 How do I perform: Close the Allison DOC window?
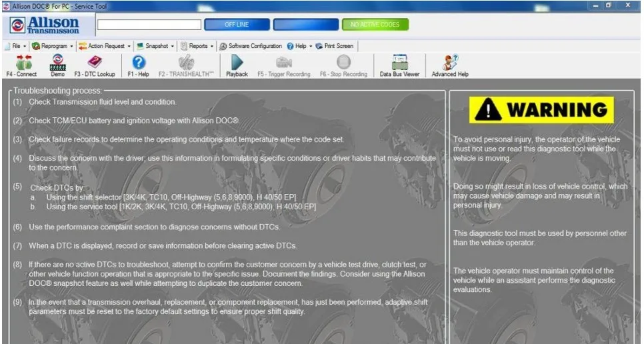[x=628, y=5]
